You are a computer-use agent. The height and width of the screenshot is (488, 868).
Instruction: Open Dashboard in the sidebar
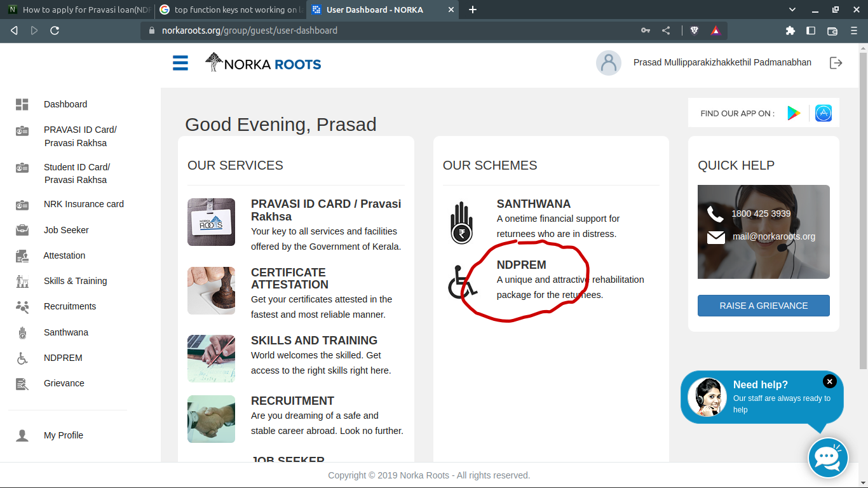65,104
